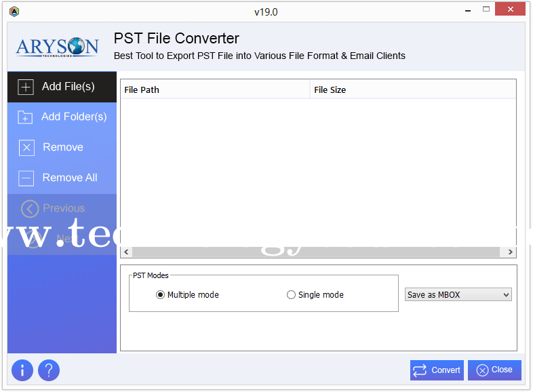Open the Save as MBOX dropdown
Image resolution: width=533 pixels, height=392 pixels.
(458, 295)
